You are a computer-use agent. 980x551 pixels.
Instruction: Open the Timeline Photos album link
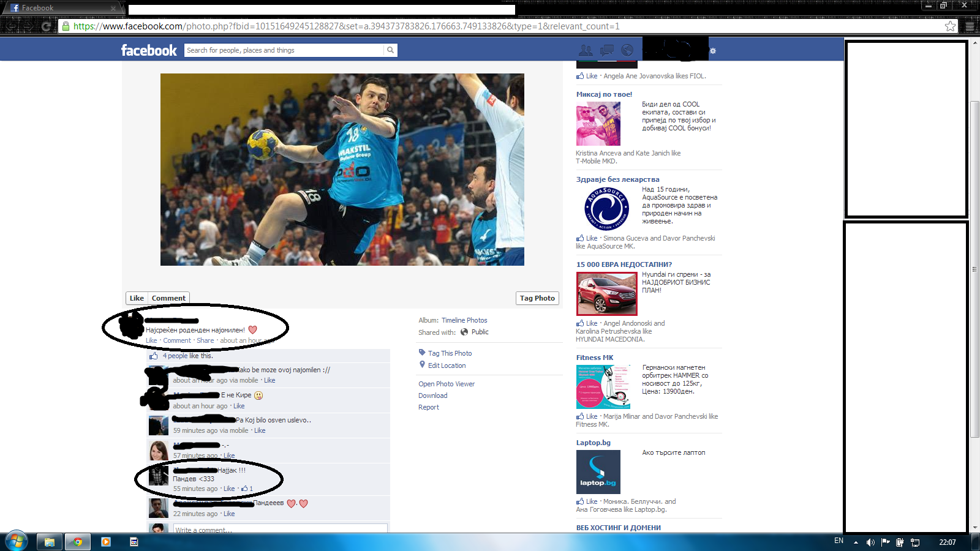(464, 320)
